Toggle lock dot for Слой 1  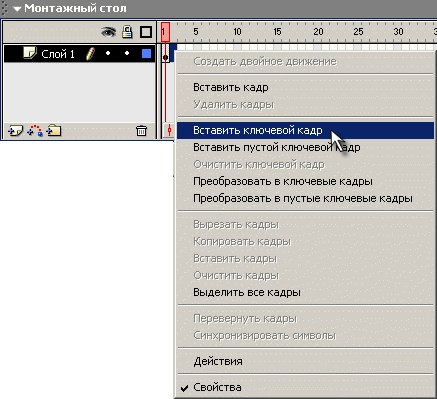point(127,53)
